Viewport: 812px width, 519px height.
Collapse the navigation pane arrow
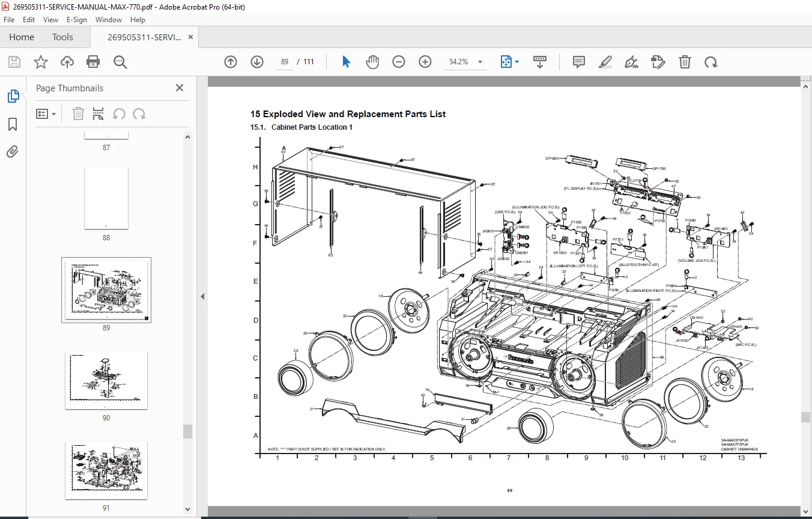pyautogui.click(x=202, y=296)
